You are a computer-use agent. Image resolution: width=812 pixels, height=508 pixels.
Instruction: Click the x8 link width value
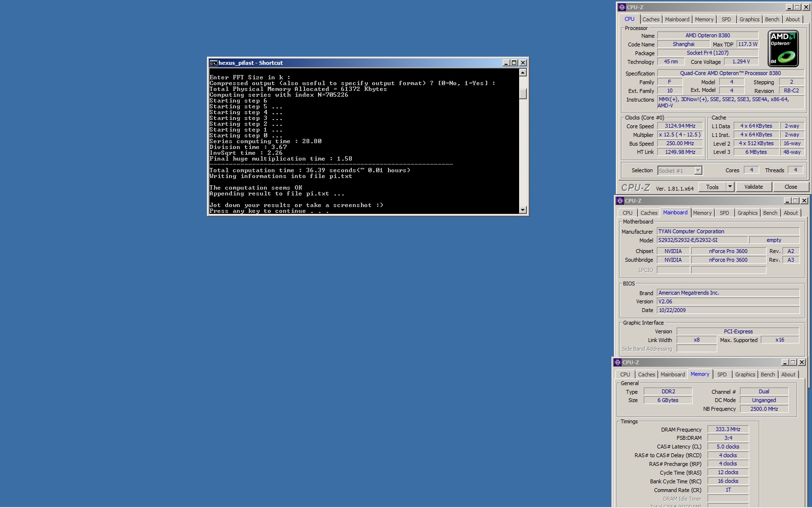(x=696, y=340)
